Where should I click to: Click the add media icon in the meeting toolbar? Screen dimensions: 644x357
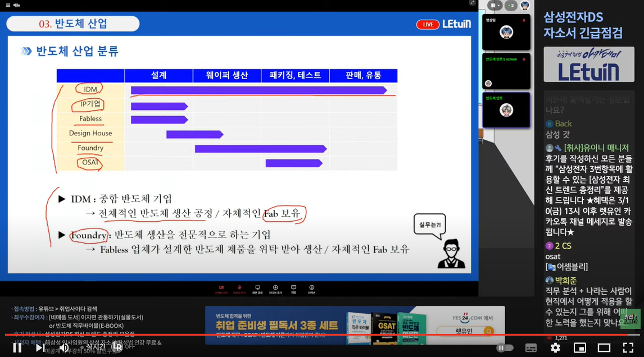[x=275, y=289]
